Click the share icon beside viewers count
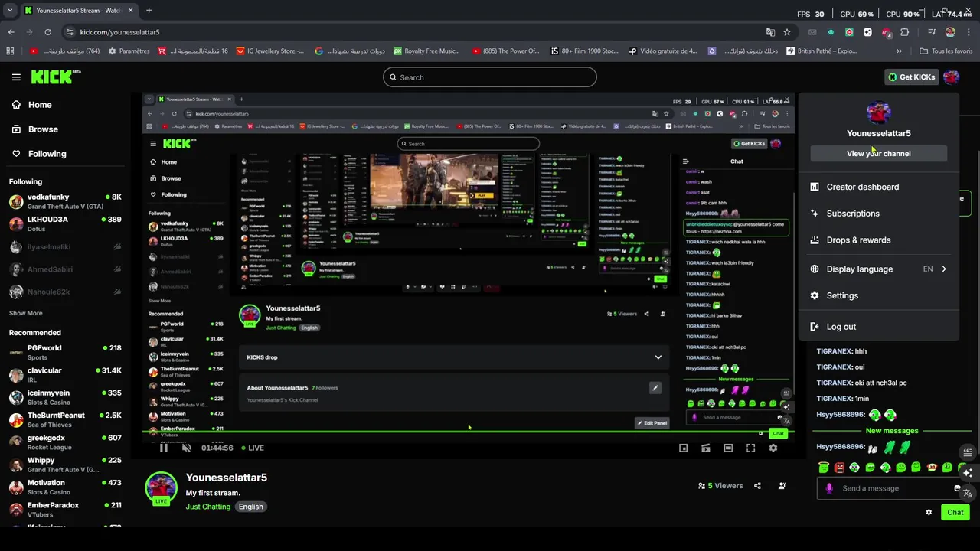The image size is (980, 551). coord(757,486)
